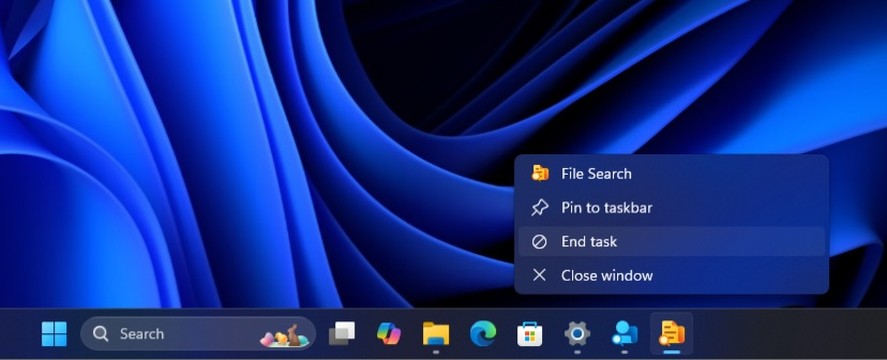Open the Windows Start menu
The width and height of the screenshot is (887, 360).
(x=54, y=334)
